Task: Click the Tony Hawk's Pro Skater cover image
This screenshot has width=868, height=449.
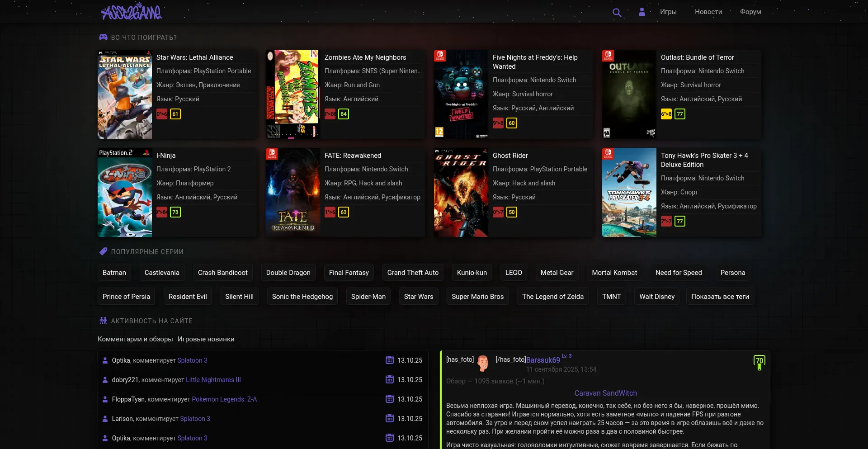Action: tap(629, 192)
